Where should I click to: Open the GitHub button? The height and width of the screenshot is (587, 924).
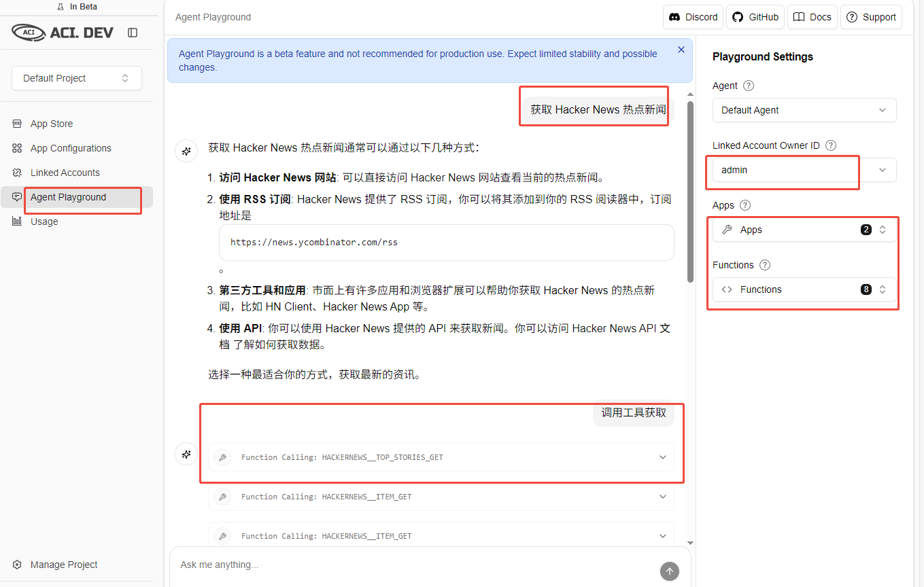(755, 17)
